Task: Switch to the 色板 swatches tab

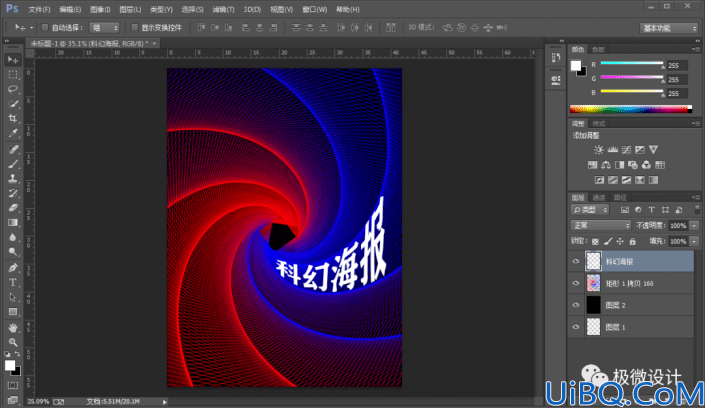Action: pyautogui.click(x=598, y=49)
